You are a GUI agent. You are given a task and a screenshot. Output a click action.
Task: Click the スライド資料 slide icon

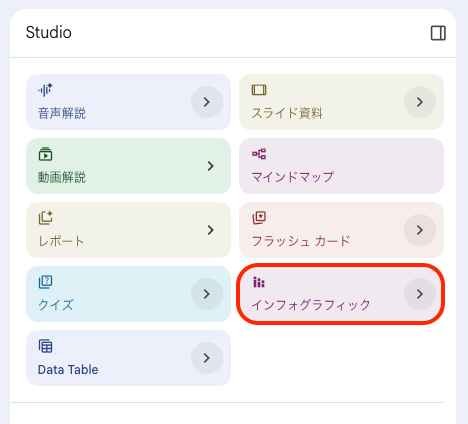click(259, 90)
